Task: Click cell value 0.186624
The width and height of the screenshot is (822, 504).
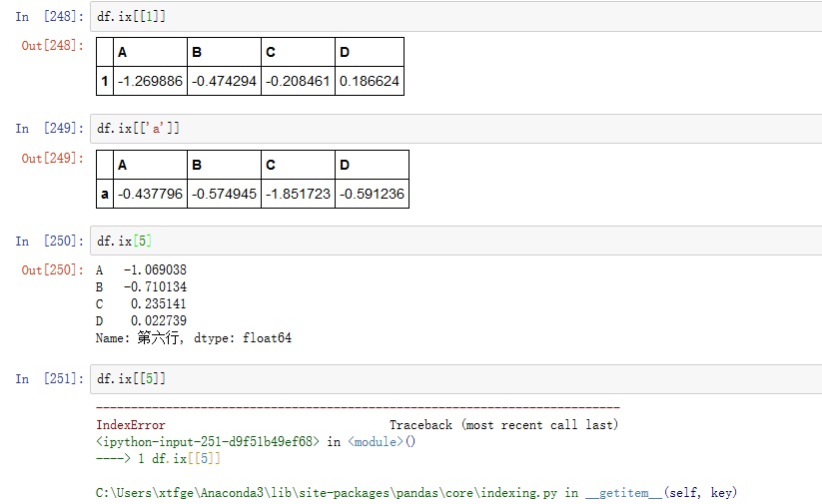Action: point(370,81)
